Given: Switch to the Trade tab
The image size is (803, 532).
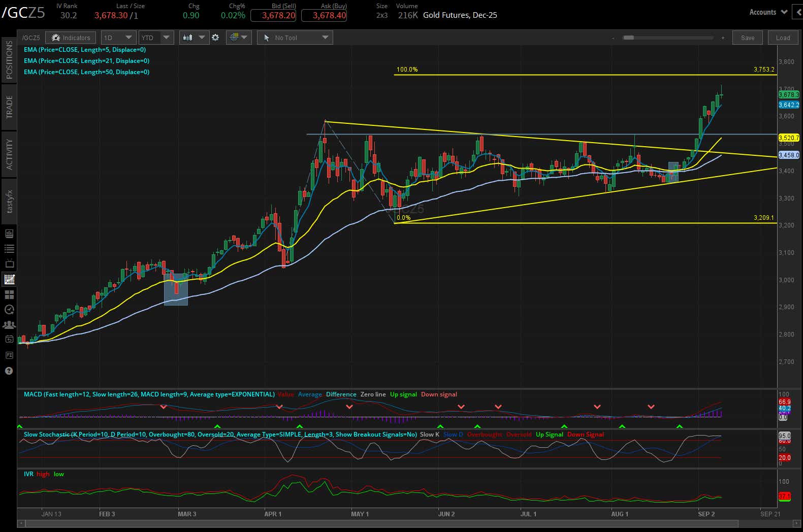Looking at the screenshot, I should coord(9,107).
